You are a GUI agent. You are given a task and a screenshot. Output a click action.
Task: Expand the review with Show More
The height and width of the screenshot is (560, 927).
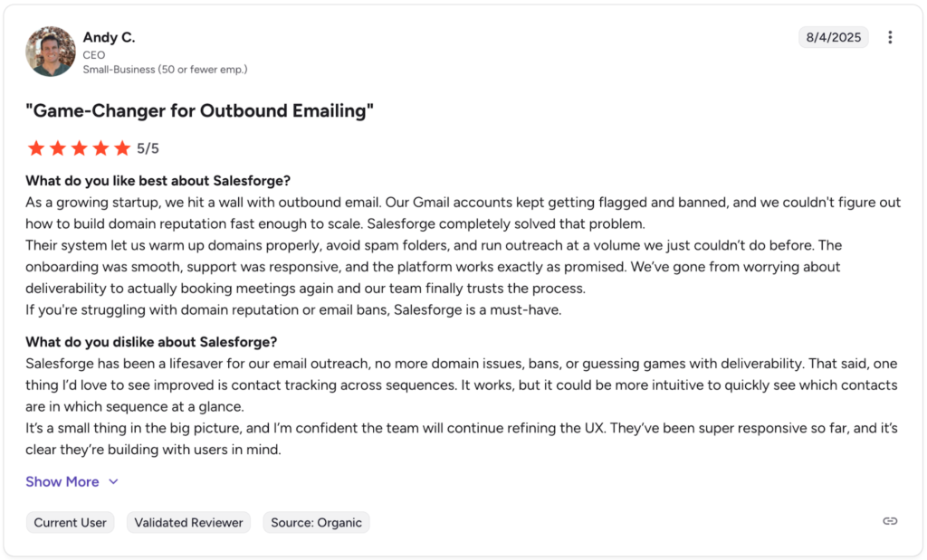tap(61, 481)
